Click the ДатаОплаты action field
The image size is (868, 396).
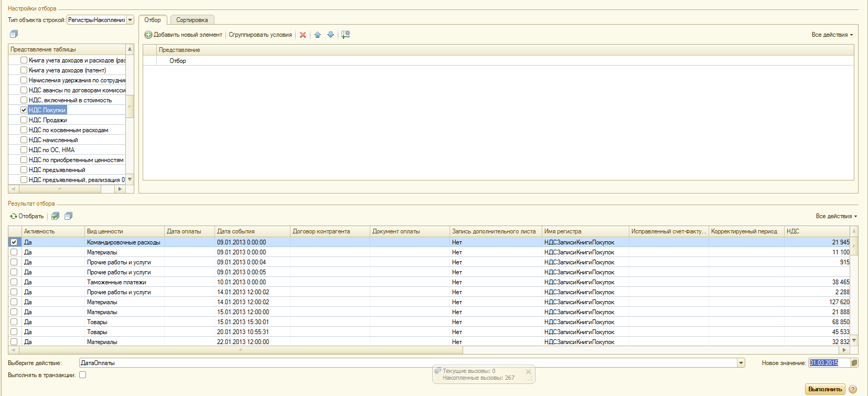pos(408,363)
